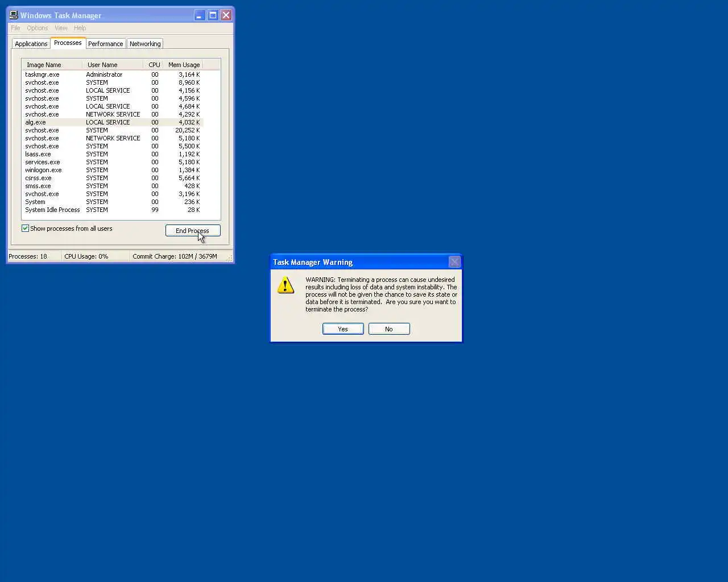
Task: Select the Processes tab
Action: pyautogui.click(x=68, y=43)
